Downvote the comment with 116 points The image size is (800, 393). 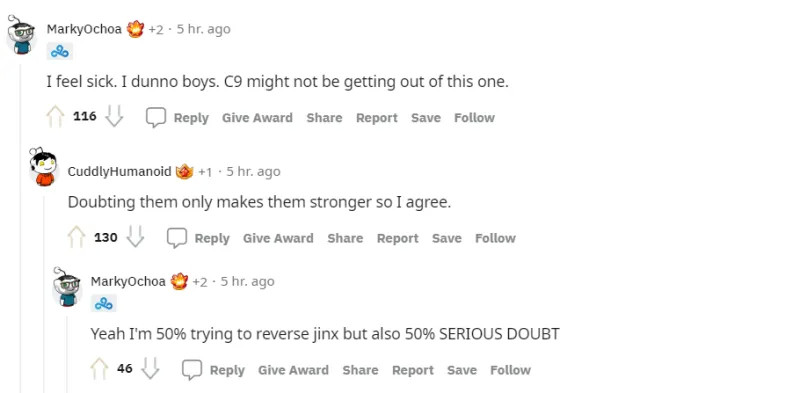pos(114,116)
